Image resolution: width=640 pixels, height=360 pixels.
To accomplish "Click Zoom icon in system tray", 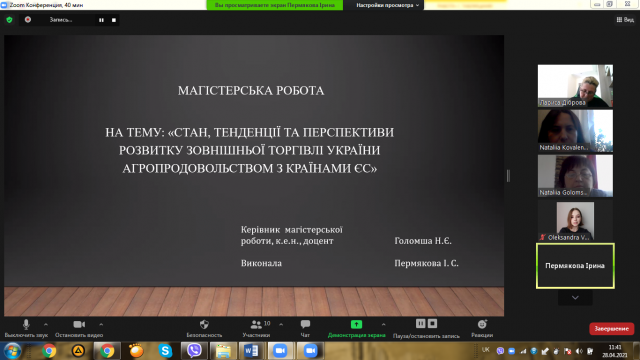I will pyautogui.click(x=511, y=351).
